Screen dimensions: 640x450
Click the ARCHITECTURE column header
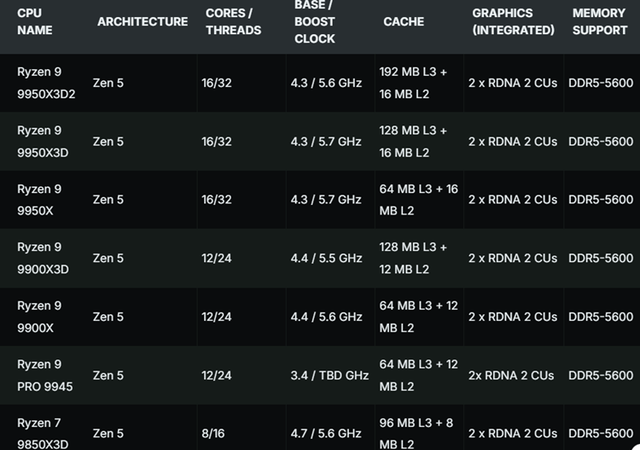pyautogui.click(x=142, y=22)
